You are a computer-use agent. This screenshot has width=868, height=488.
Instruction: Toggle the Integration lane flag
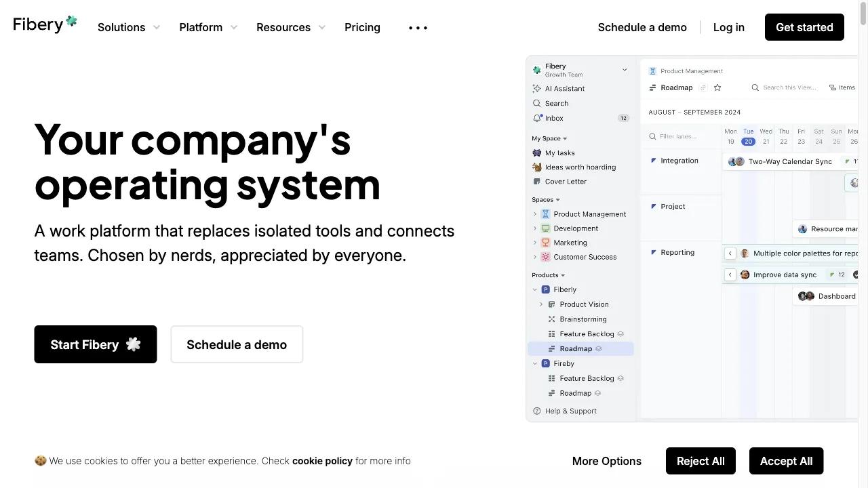654,161
